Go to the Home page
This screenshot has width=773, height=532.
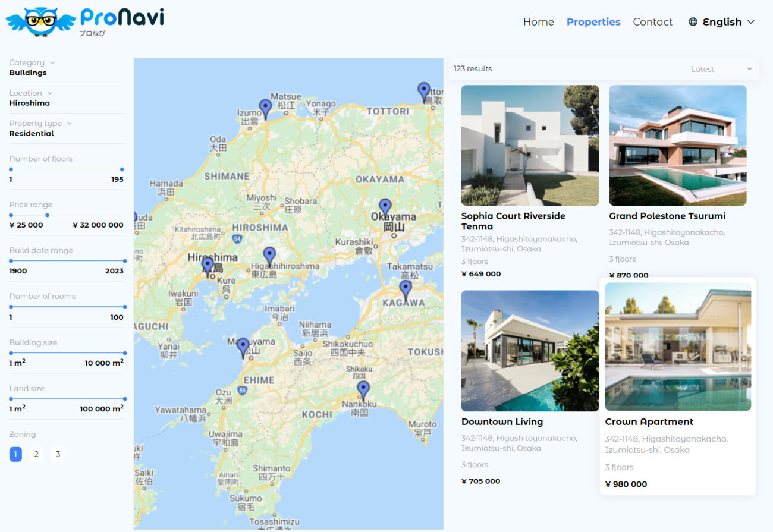[538, 22]
